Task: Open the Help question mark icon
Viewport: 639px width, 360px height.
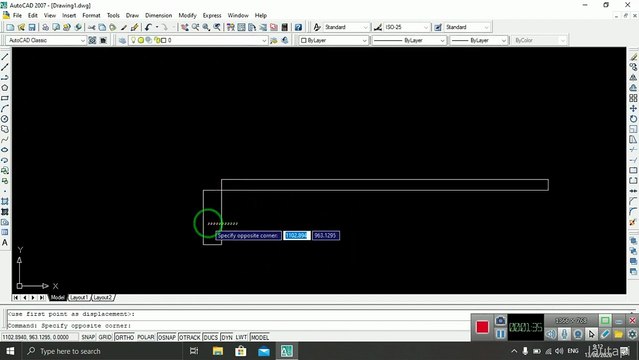Action: pyautogui.click(x=298, y=27)
